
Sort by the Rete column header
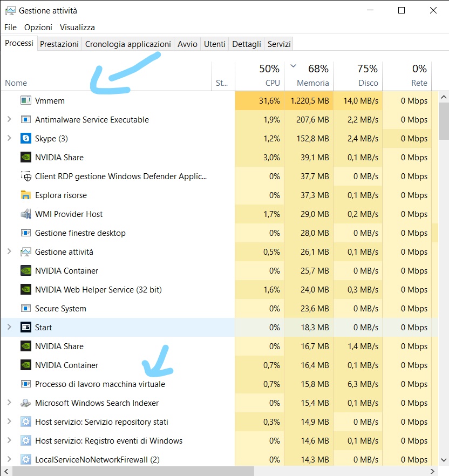coord(407,76)
